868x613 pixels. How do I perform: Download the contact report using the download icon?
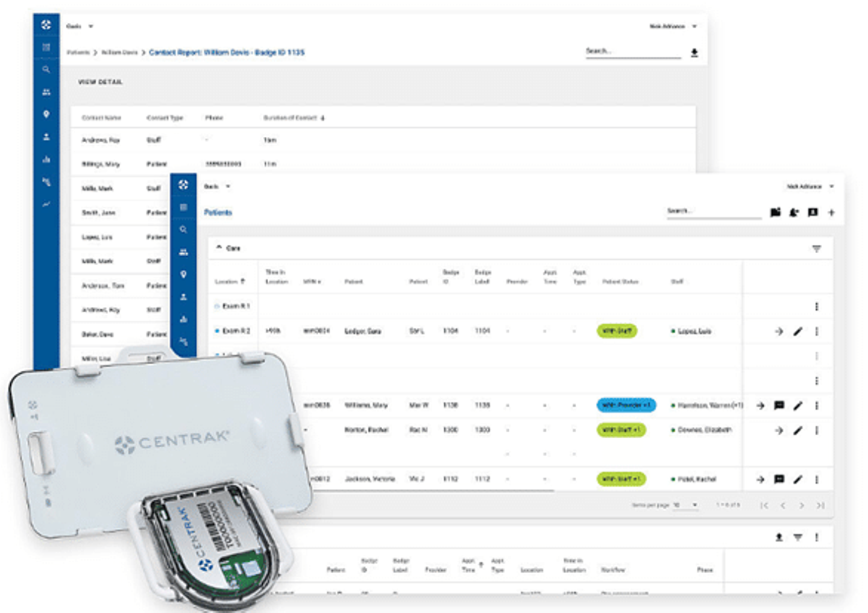pyautogui.click(x=694, y=53)
